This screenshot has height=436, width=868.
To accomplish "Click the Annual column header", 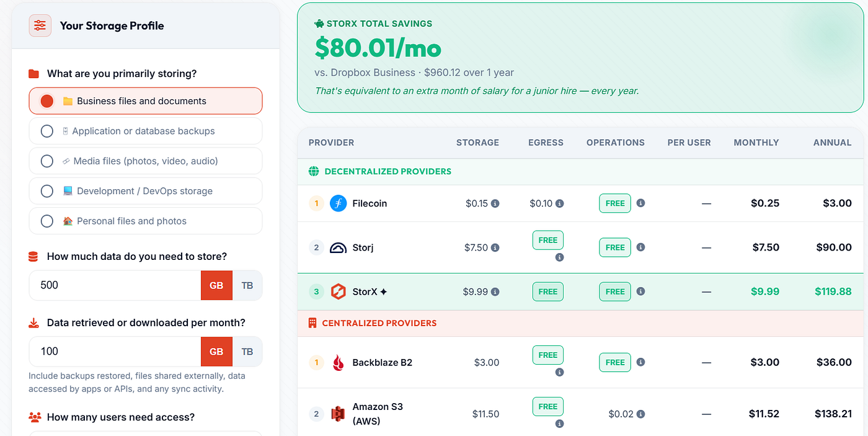I will pos(832,143).
